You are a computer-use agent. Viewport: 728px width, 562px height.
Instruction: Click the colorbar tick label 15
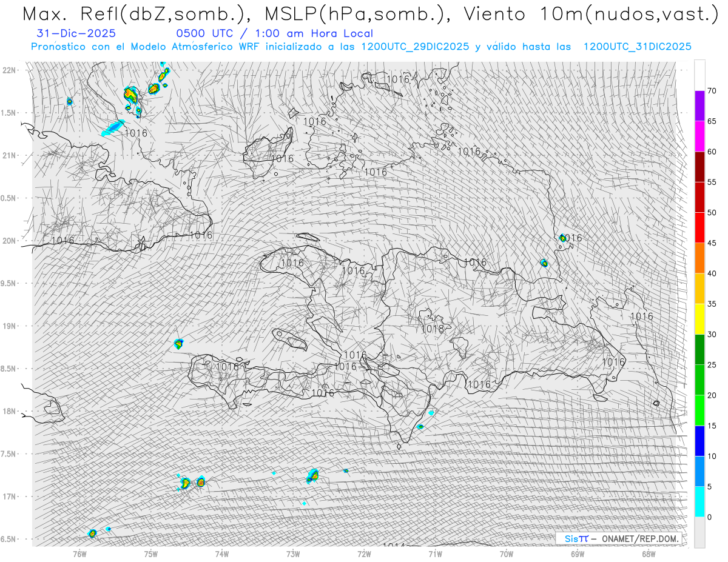(712, 426)
